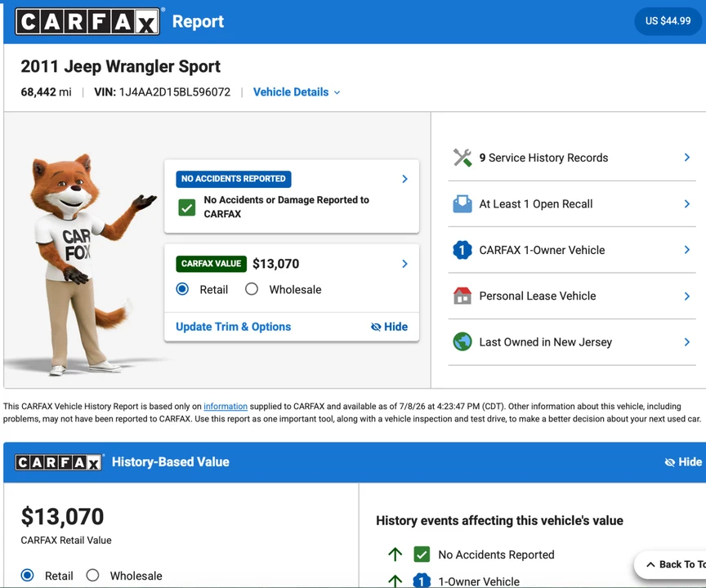Open At Least 1 Open Recall row
706x588 pixels.
(x=572, y=204)
